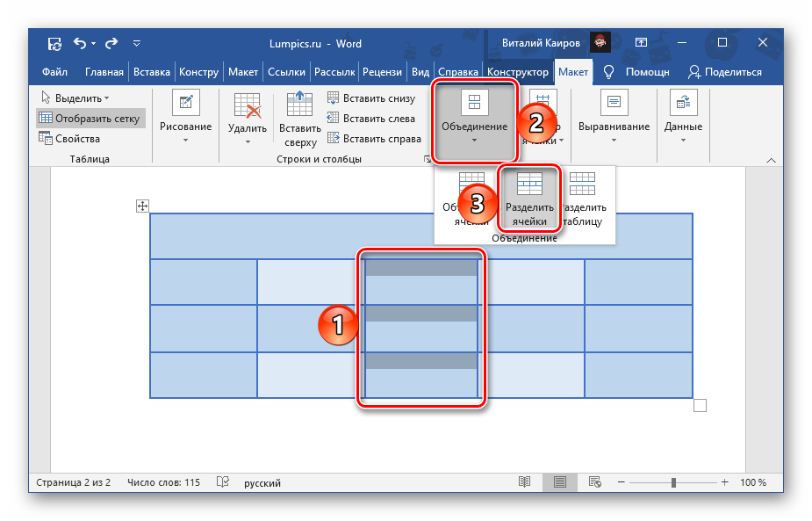Switch to Read Mode view in status bar

524,482
